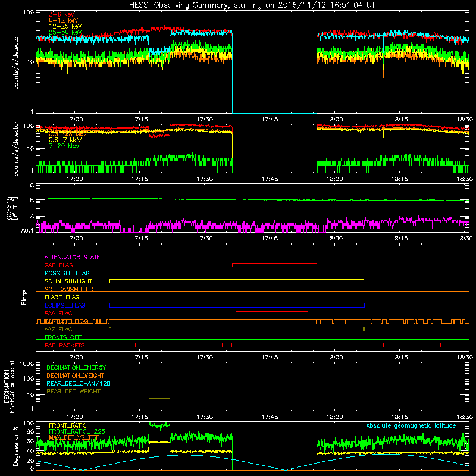The image size is (476, 476).
Task: Click the lowered blue ECLIPSE_FLAG segment
Action: point(237,307)
